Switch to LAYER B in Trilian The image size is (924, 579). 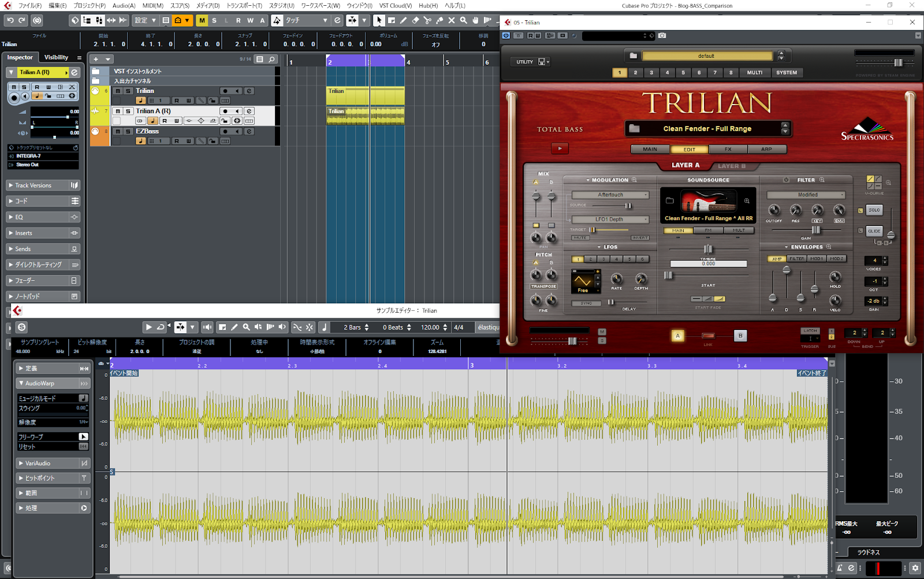732,166
